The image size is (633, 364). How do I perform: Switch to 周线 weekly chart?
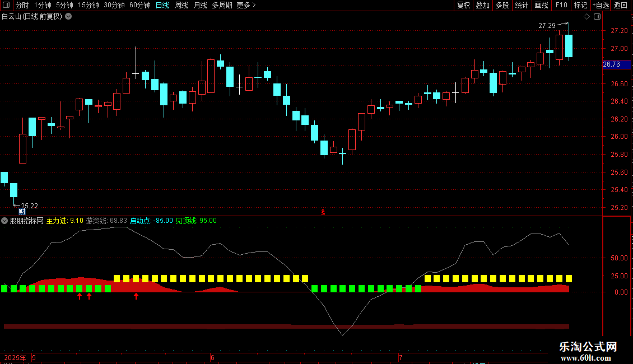tap(181, 5)
